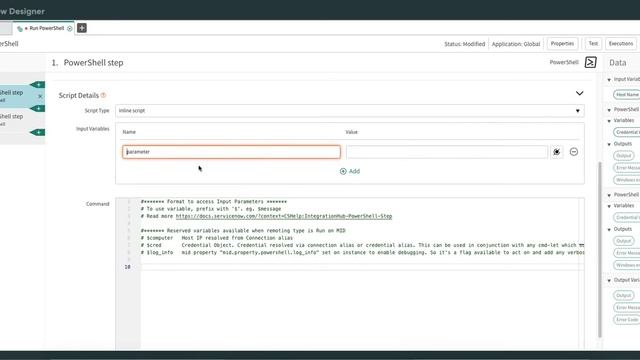Select the Host Name data pill

(627, 95)
